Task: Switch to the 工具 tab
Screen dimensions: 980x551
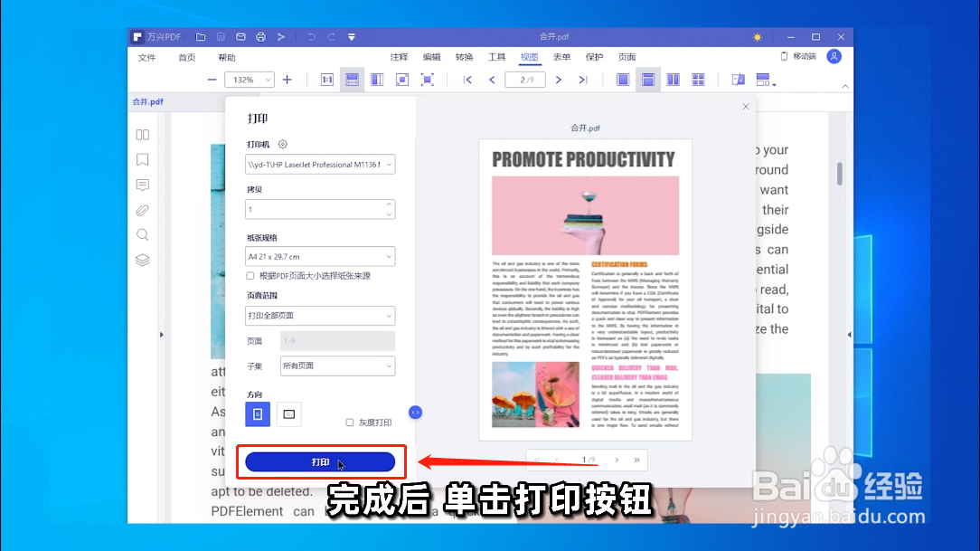Action: tap(496, 57)
